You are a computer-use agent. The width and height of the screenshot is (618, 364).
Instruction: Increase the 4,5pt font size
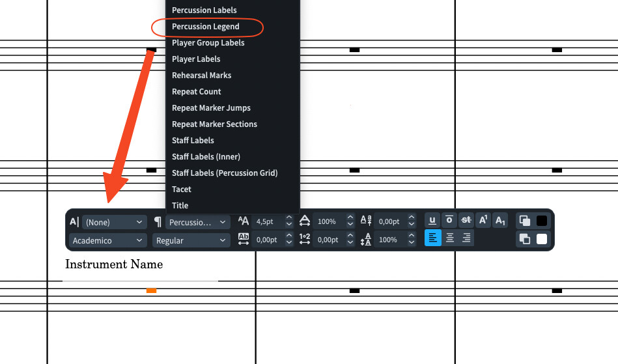coord(289,218)
